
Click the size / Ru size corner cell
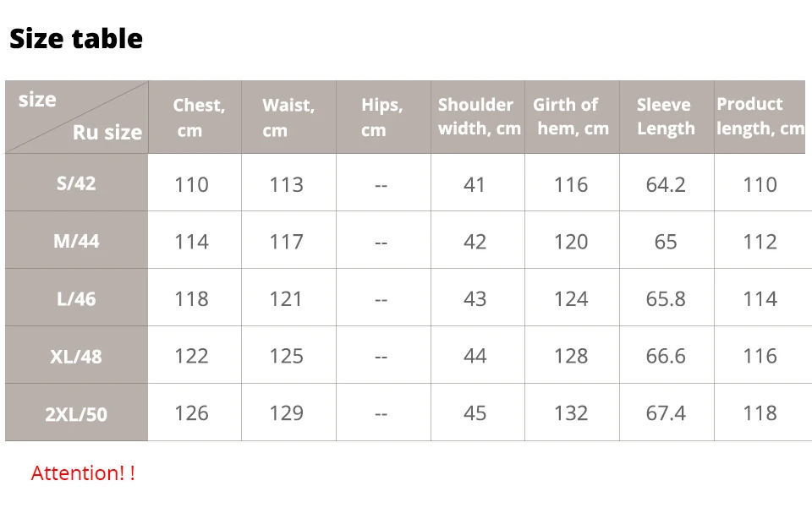pyautogui.click(x=76, y=117)
